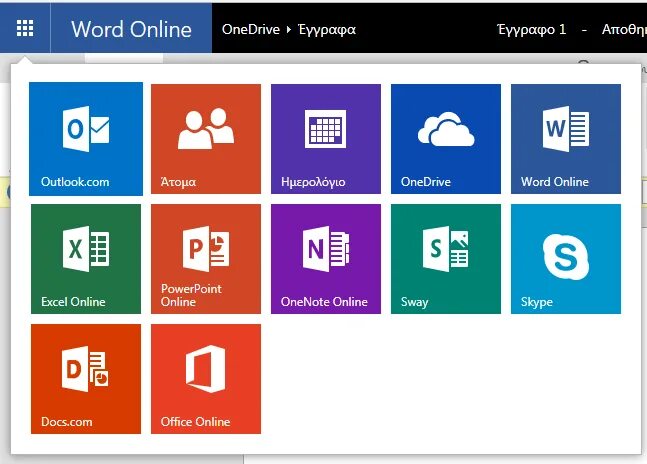The width and height of the screenshot is (647, 464).
Task: Launch the Excel Online tile
Action: 86,259
